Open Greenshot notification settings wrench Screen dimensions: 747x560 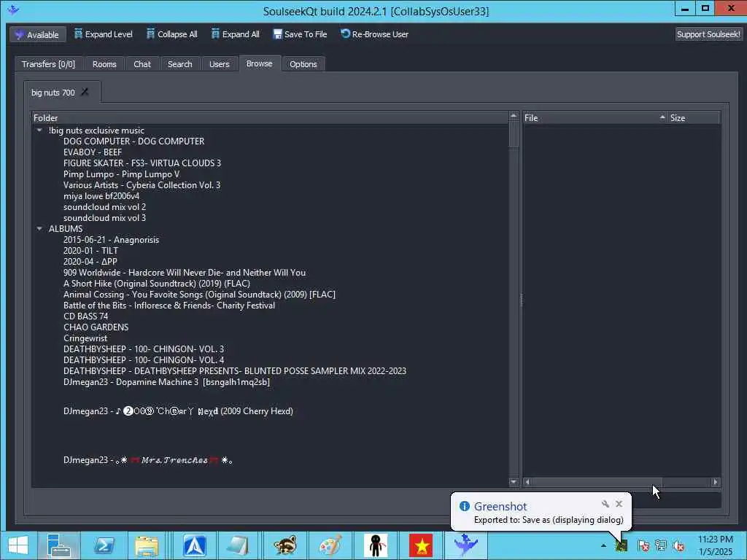605,504
